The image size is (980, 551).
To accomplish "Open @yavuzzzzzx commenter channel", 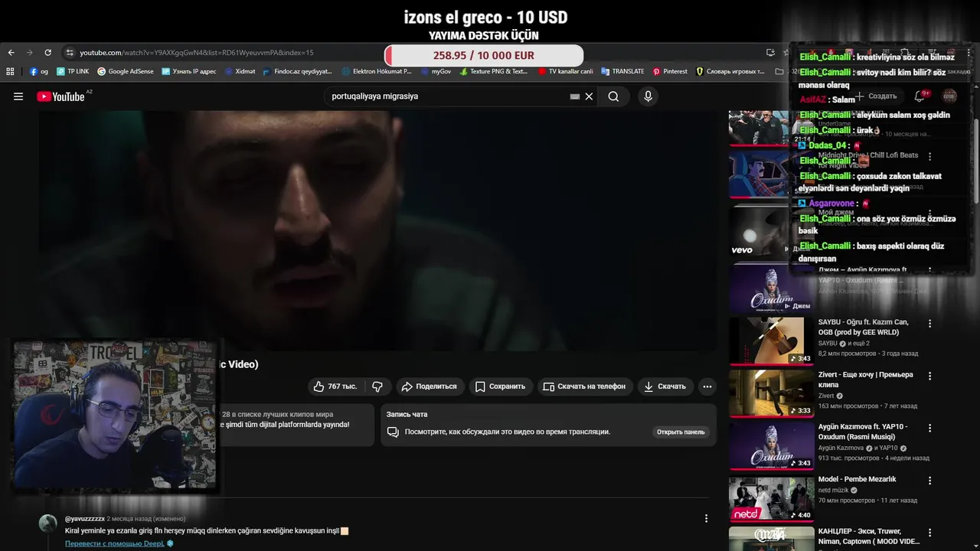I will [x=85, y=519].
